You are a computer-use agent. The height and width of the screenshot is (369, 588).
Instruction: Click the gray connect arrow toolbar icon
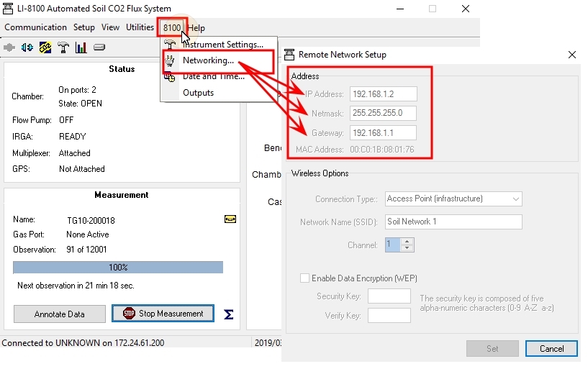coord(9,47)
